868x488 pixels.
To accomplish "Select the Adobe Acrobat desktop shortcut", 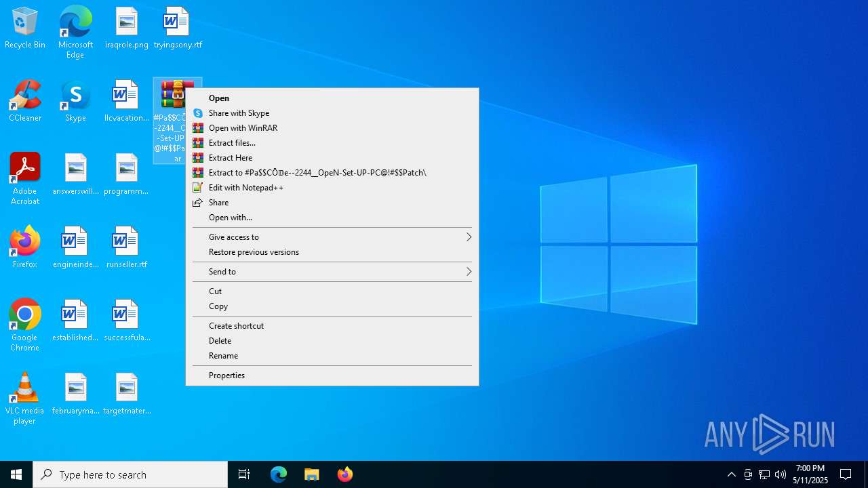I will point(25,179).
